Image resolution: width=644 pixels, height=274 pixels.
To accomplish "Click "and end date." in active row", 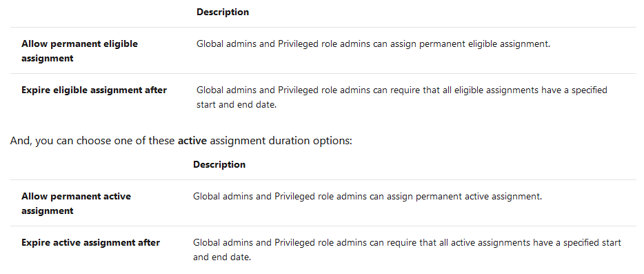I will [222, 258].
